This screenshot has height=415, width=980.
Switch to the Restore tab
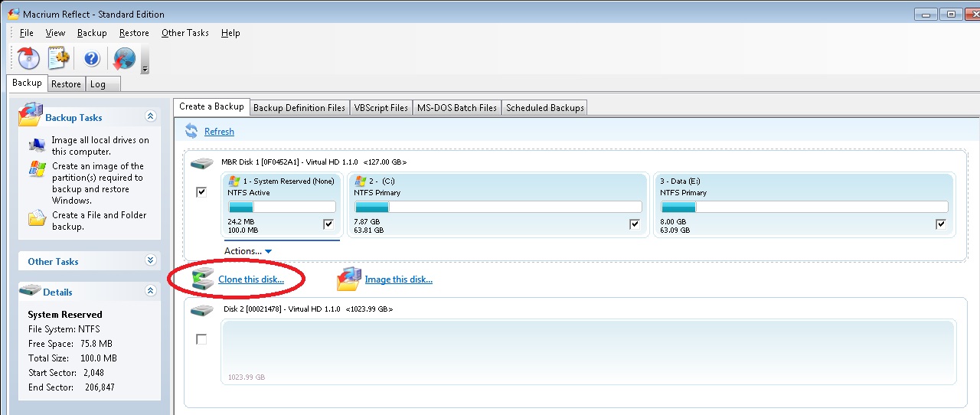(x=66, y=84)
